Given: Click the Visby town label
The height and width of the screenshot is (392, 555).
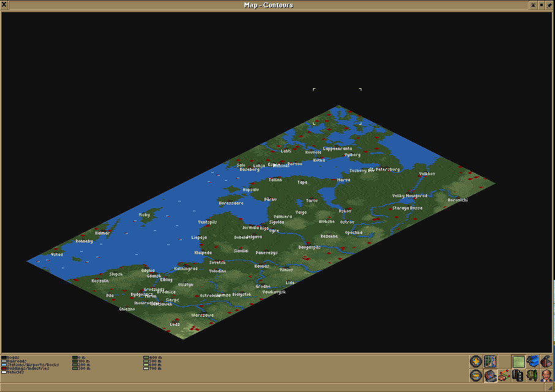Looking at the screenshot, I should point(144,215).
